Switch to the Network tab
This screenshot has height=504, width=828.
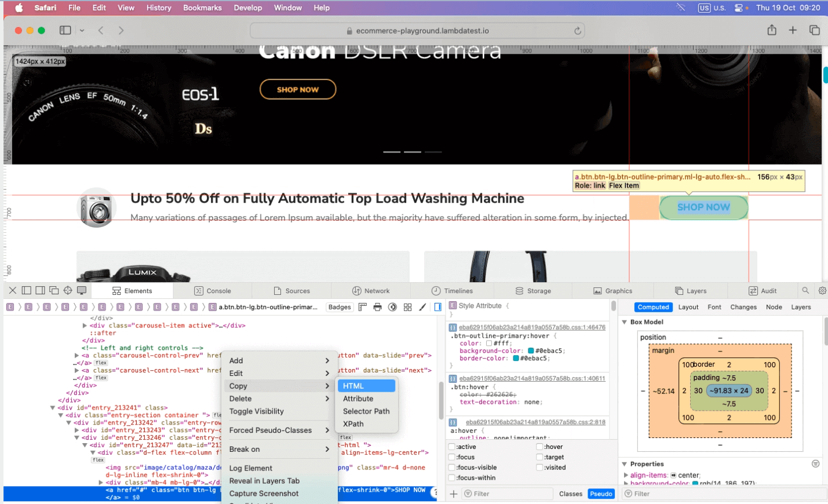point(373,290)
